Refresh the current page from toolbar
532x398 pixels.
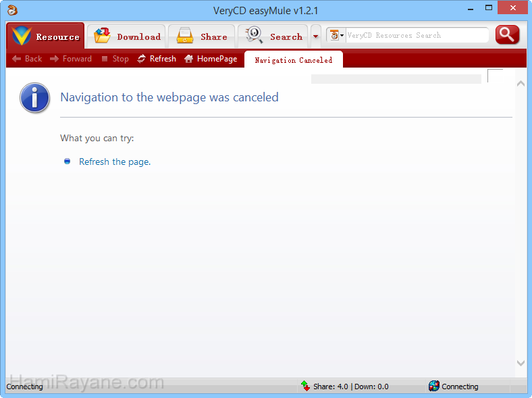tap(157, 59)
